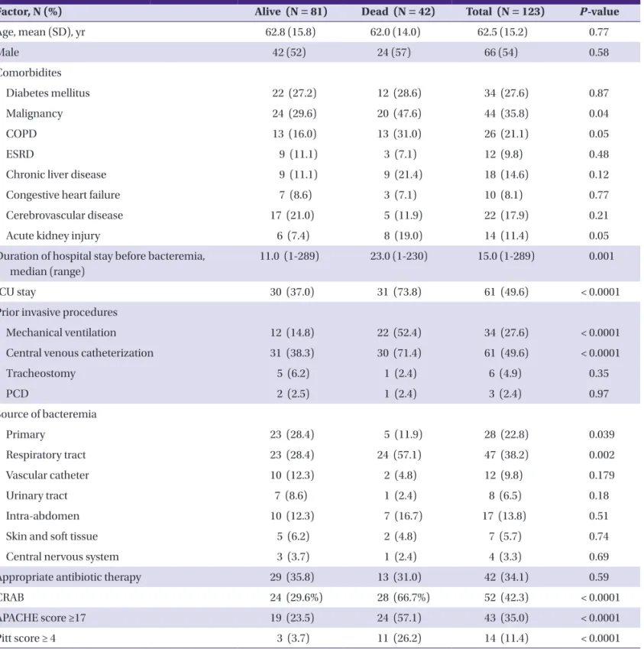The width and height of the screenshot is (644, 649).
Task: Select the 'Malignancy' row label
Action: coord(34,113)
